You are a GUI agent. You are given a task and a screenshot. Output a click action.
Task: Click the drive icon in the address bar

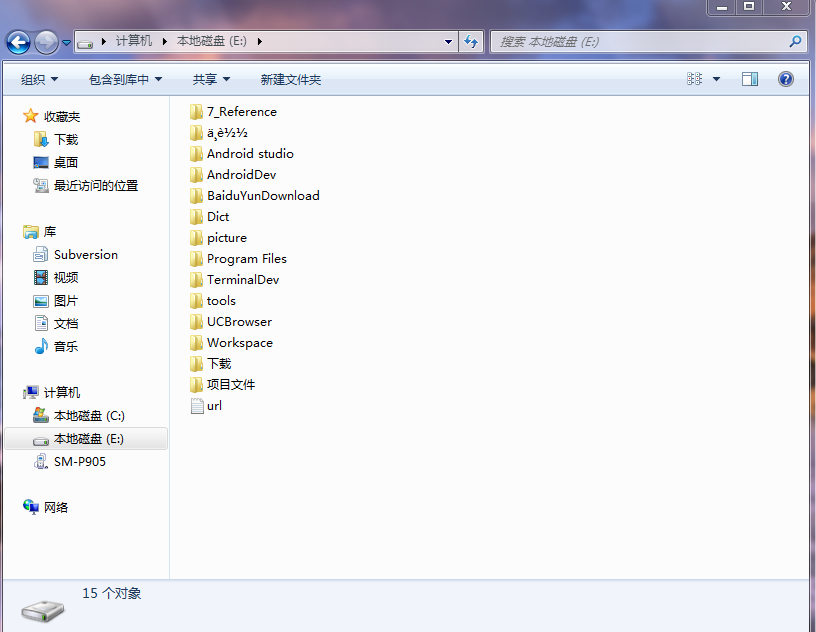(x=85, y=44)
